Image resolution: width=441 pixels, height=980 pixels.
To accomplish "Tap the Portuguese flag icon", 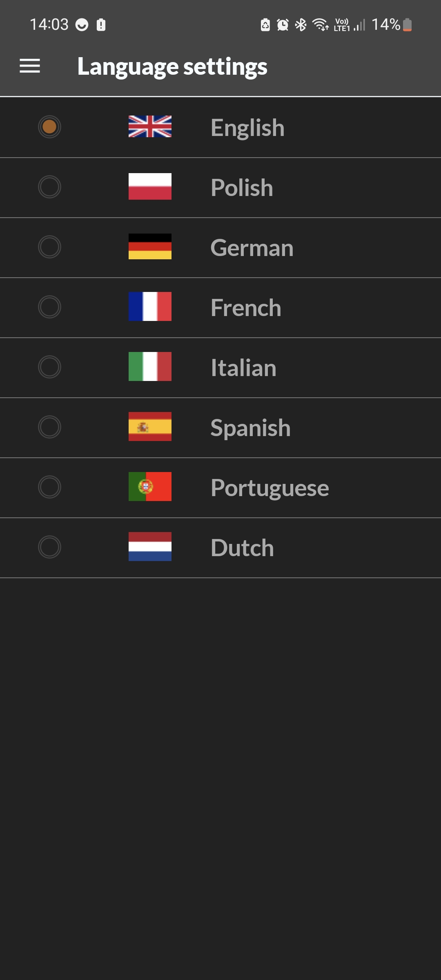I will coord(150,487).
